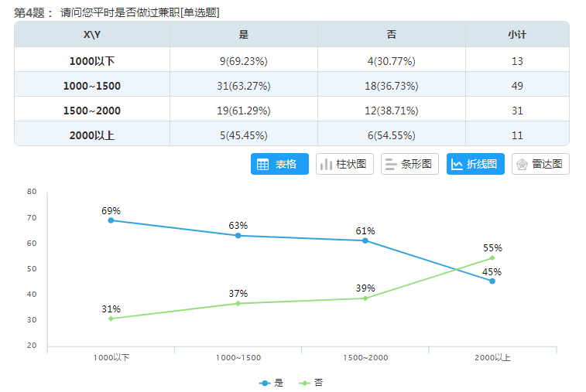Click the X\Y header cell

coord(92,34)
